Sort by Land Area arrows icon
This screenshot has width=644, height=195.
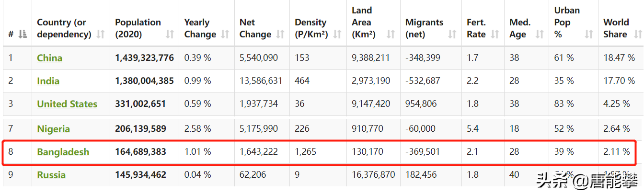(x=391, y=34)
